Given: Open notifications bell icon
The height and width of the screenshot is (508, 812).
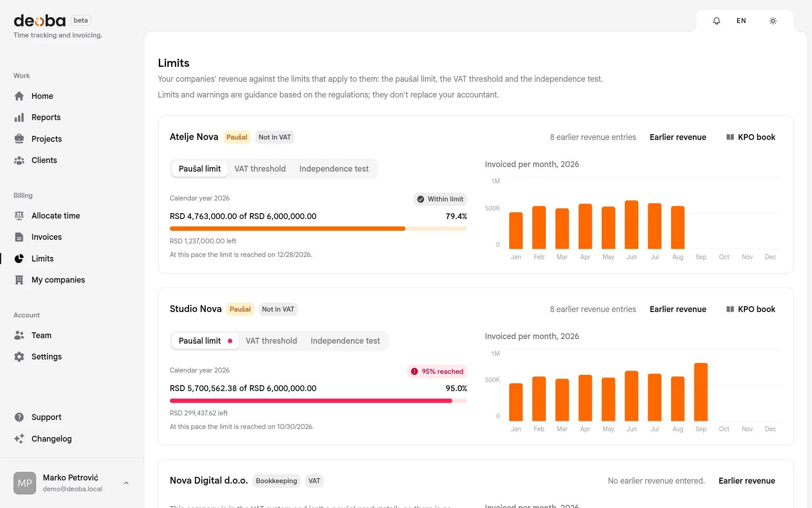Looking at the screenshot, I should 716,21.
